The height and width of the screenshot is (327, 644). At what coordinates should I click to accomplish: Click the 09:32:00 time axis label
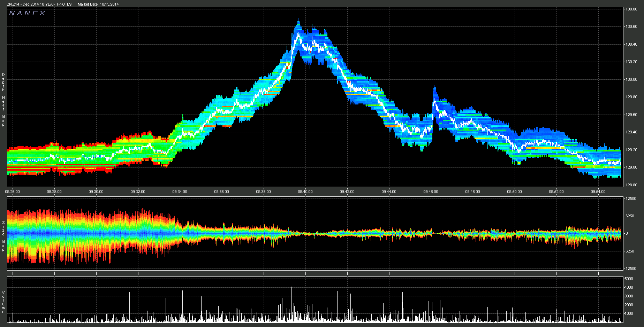(x=138, y=192)
